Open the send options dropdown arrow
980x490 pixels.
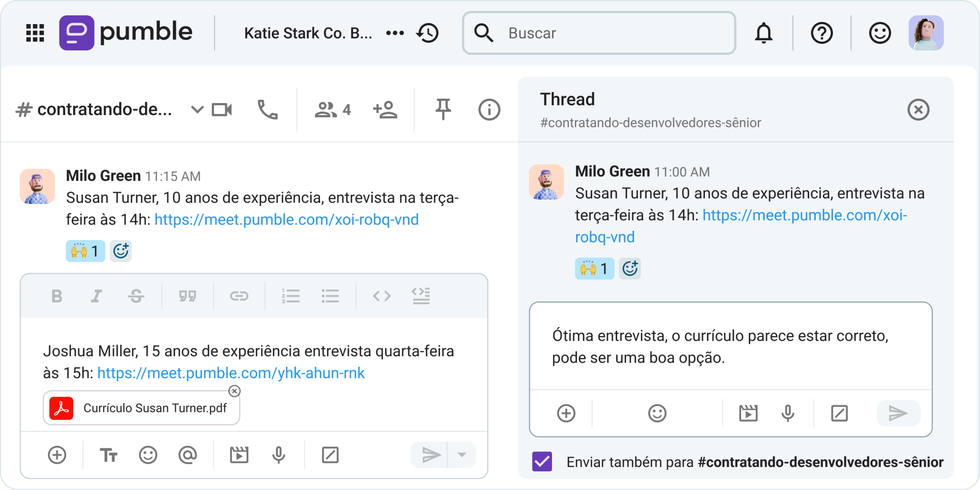[461, 455]
